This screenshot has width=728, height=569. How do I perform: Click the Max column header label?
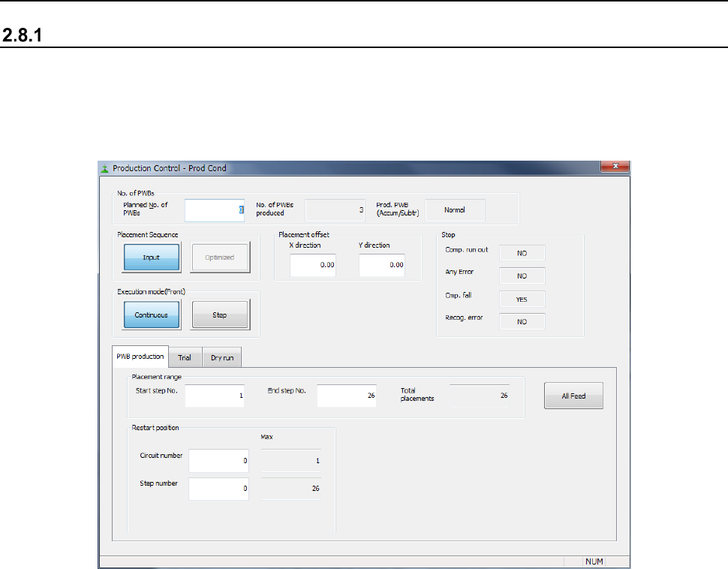267,437
